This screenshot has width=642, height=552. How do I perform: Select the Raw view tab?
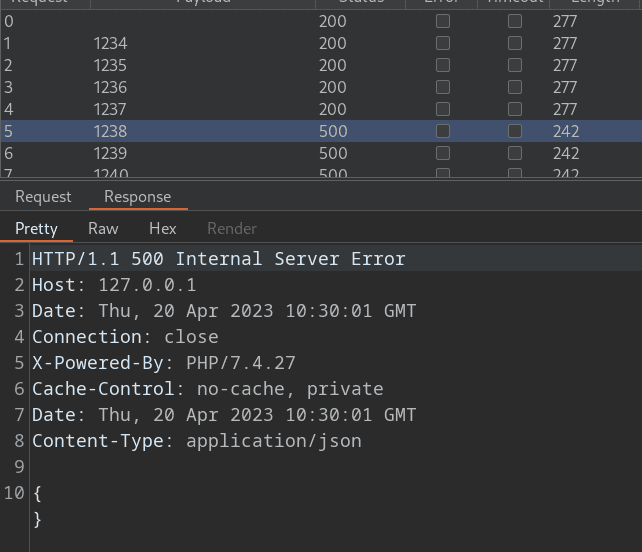(103, 229)
